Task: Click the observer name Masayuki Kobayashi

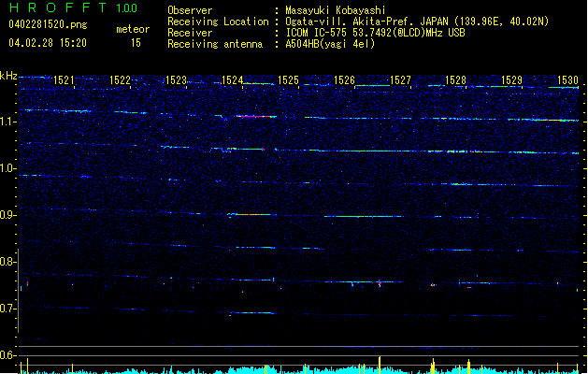Action: 336,10
